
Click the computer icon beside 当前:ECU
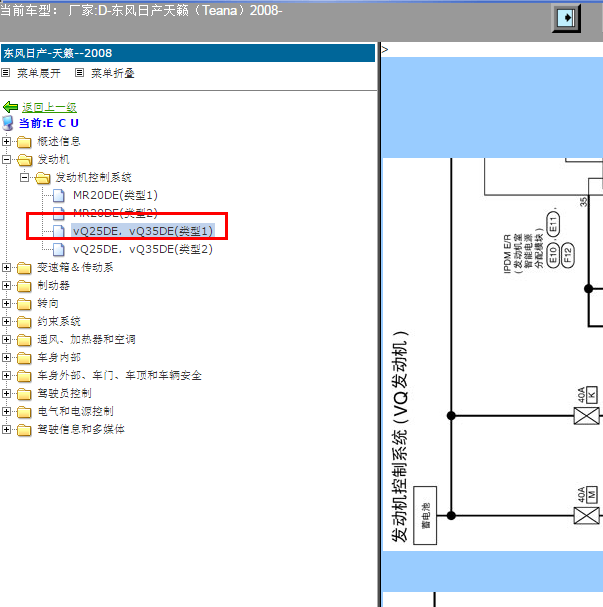click(x=8, y=123)
